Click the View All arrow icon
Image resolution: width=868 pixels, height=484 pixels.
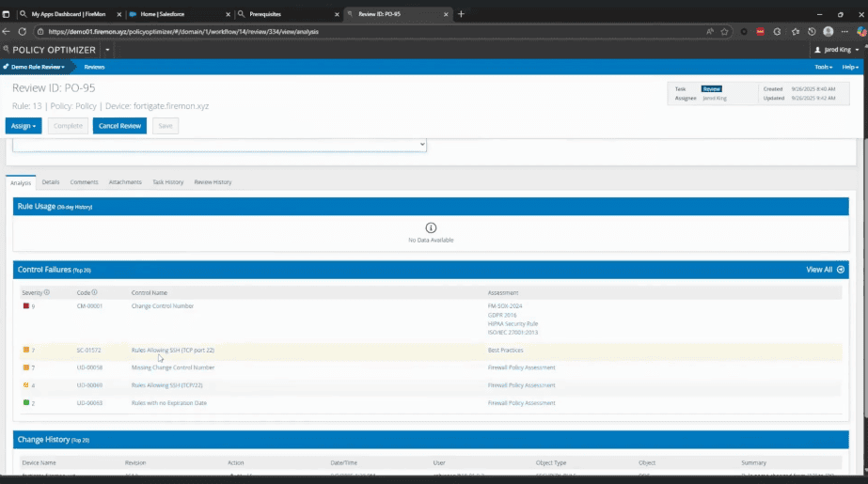pos(841,270)
